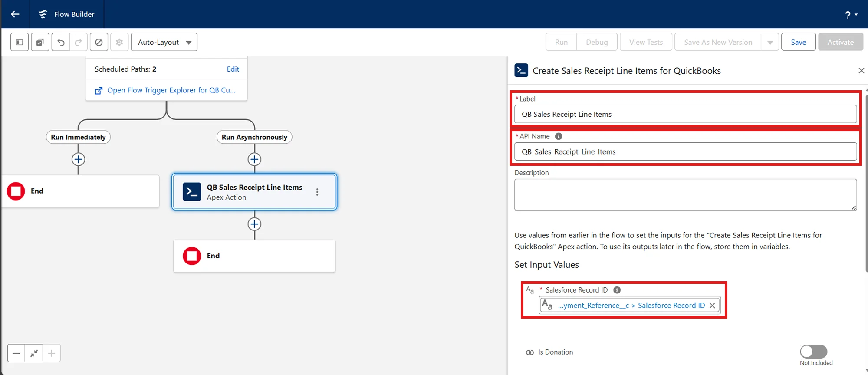Click End element under the Apex Action
Viewport: 868px width, 375px height.
(254, 256)
